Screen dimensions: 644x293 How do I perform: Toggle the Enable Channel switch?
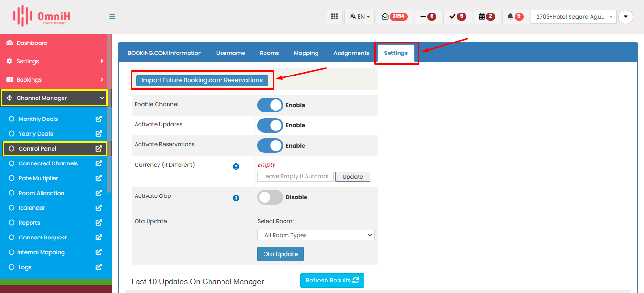click(x=270, y=105)
